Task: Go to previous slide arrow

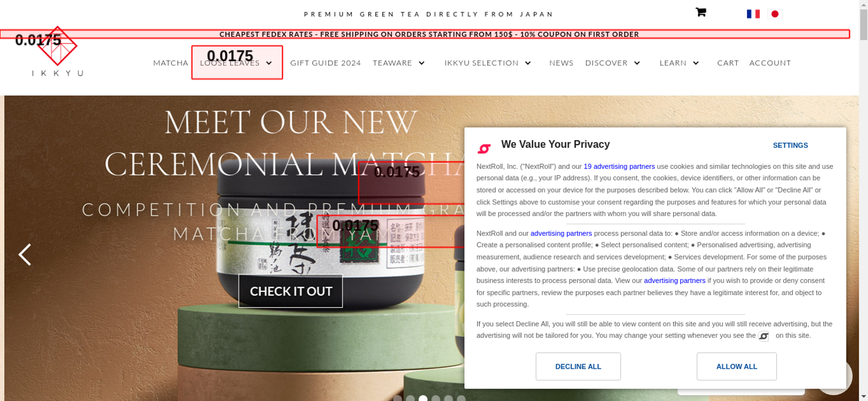Action: point(25,254)
